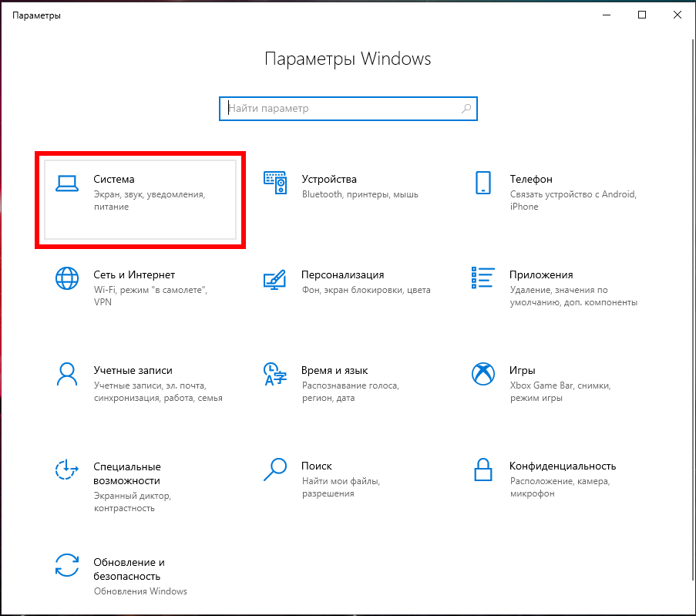Click the Время и язык icon
The width and height of the screenshot is (696, 616).
coord(275,374)
